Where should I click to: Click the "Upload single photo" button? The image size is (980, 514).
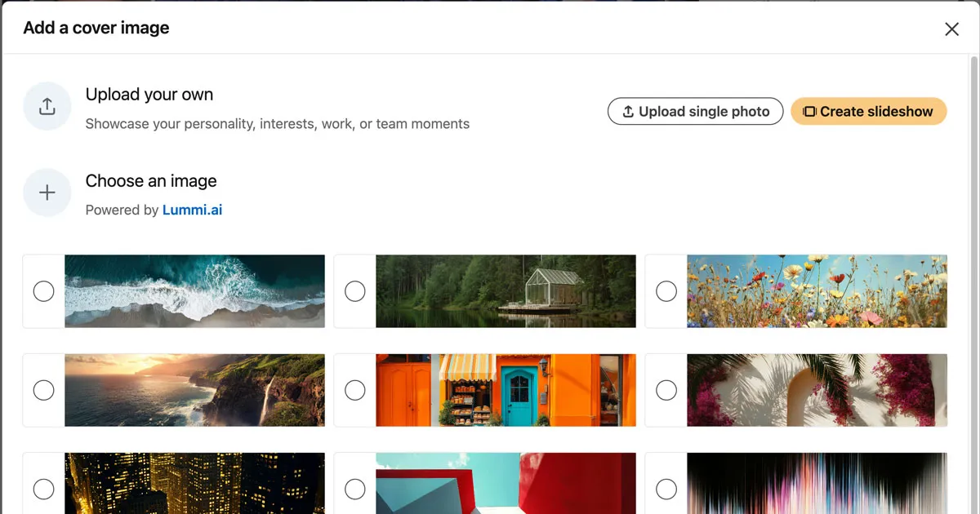click(695, 111)
